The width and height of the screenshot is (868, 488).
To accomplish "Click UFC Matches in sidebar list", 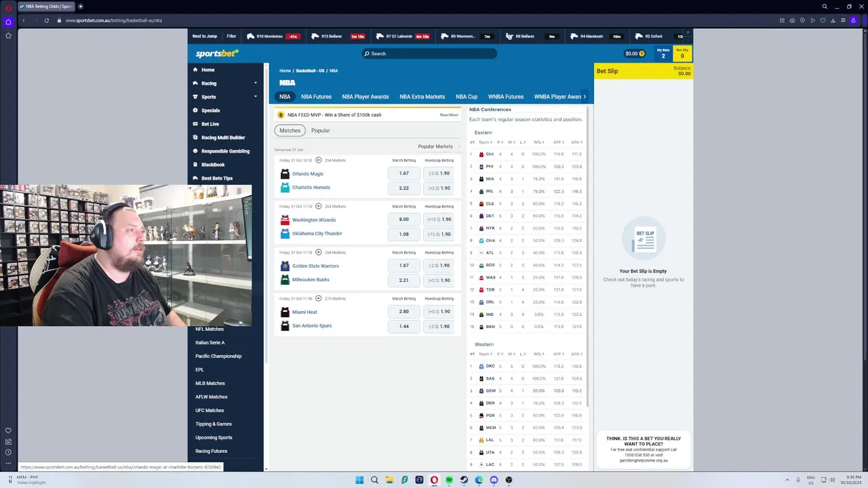I will (210, 410).
